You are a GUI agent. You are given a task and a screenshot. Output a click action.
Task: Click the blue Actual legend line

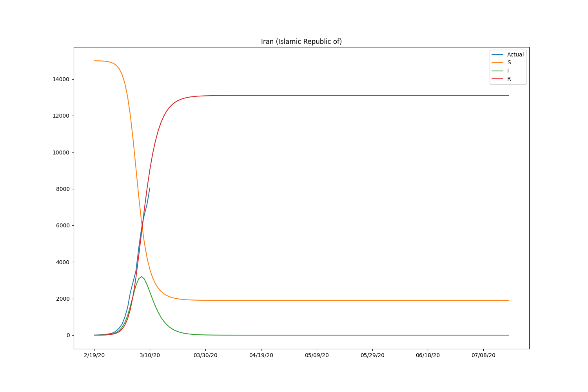point(498,54)
